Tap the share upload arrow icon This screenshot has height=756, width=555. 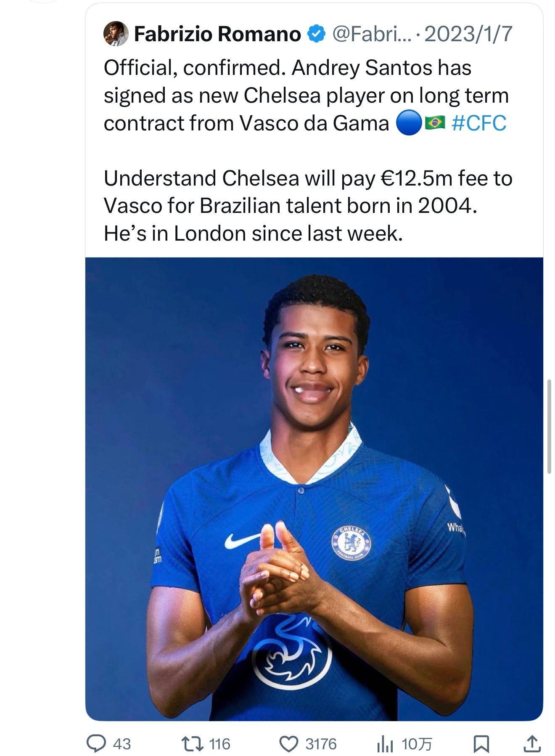pyautogui.click(x=531, y=743)
